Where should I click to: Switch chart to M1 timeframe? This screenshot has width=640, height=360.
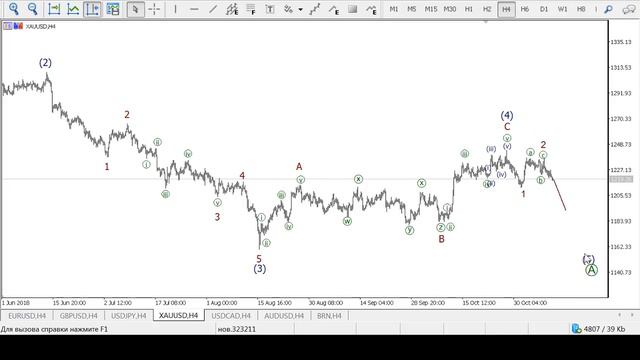393,9
